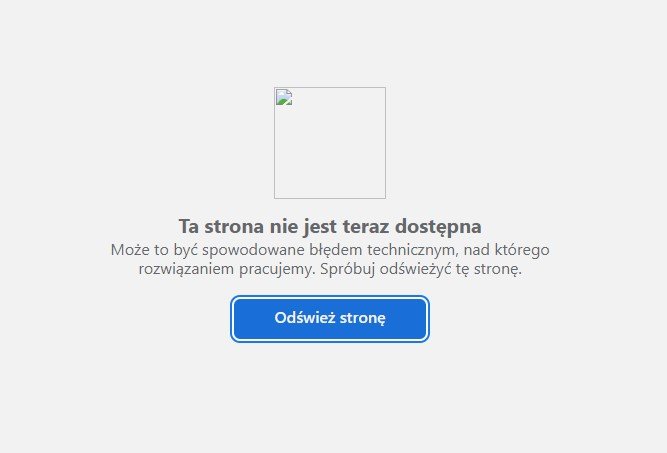
Task: Click the line starting with rozwiązaniem pracujemy
Action: [330, 269]
